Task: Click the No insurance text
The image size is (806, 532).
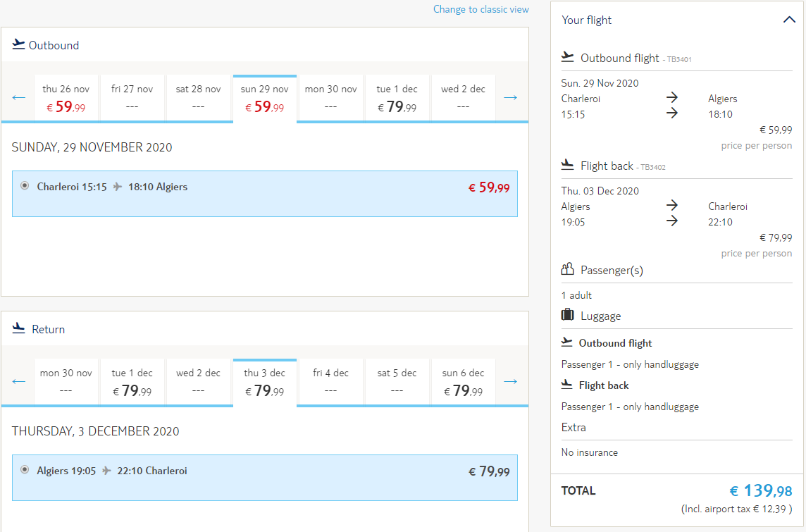Action: tap(590, 453)
